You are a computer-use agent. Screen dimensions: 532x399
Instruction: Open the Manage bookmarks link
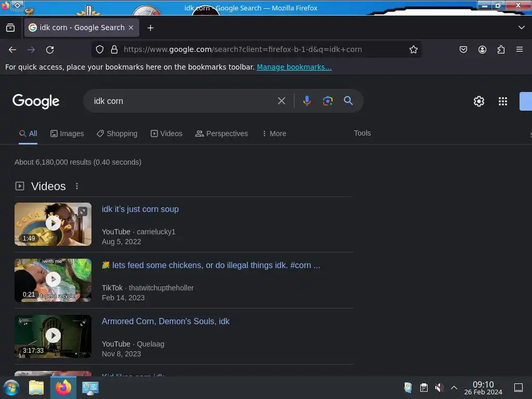click(294, 67)
